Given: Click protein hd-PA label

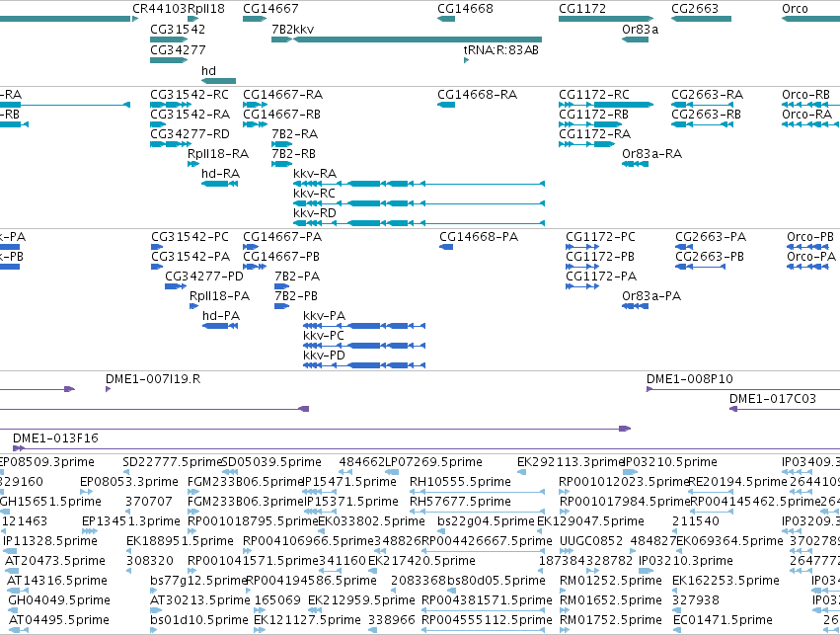Looking at the screenshot, I should pos(221,316).
